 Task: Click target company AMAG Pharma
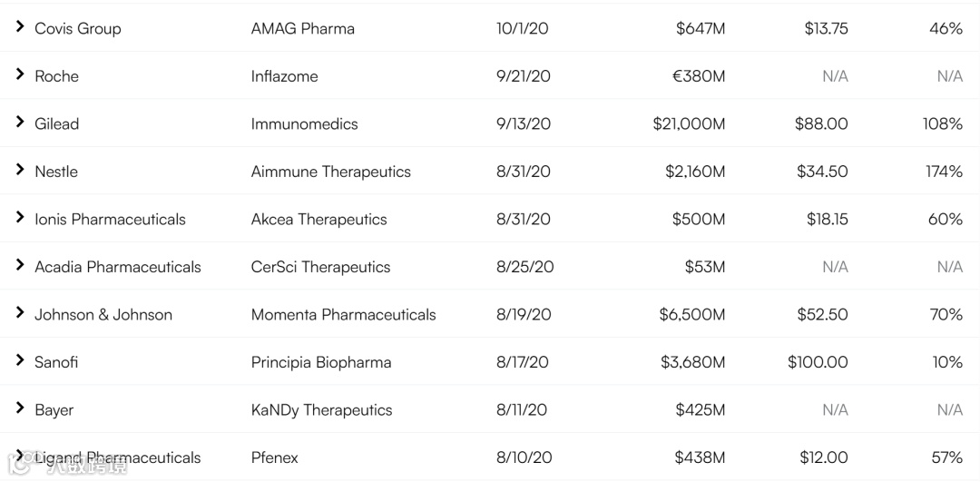click(302, 28)
